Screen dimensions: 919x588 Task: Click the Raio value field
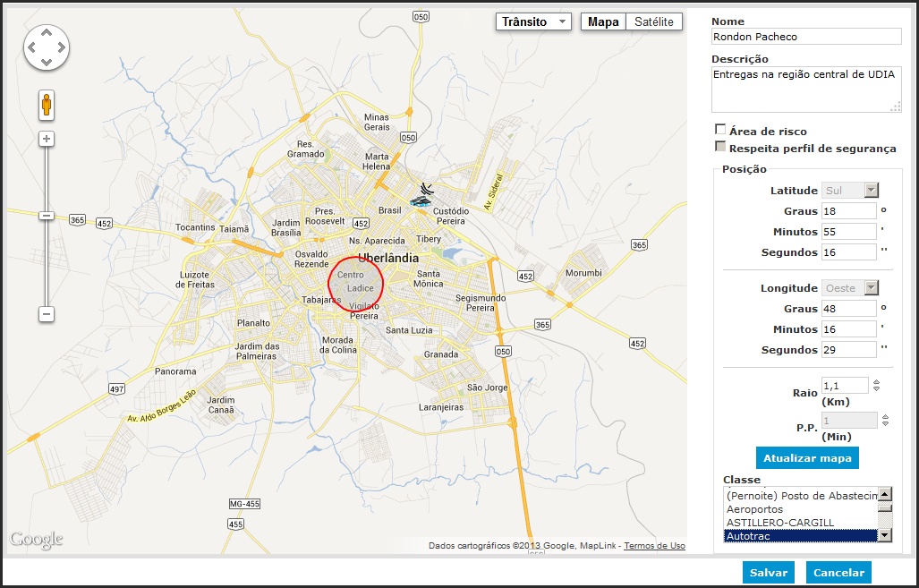845,386
